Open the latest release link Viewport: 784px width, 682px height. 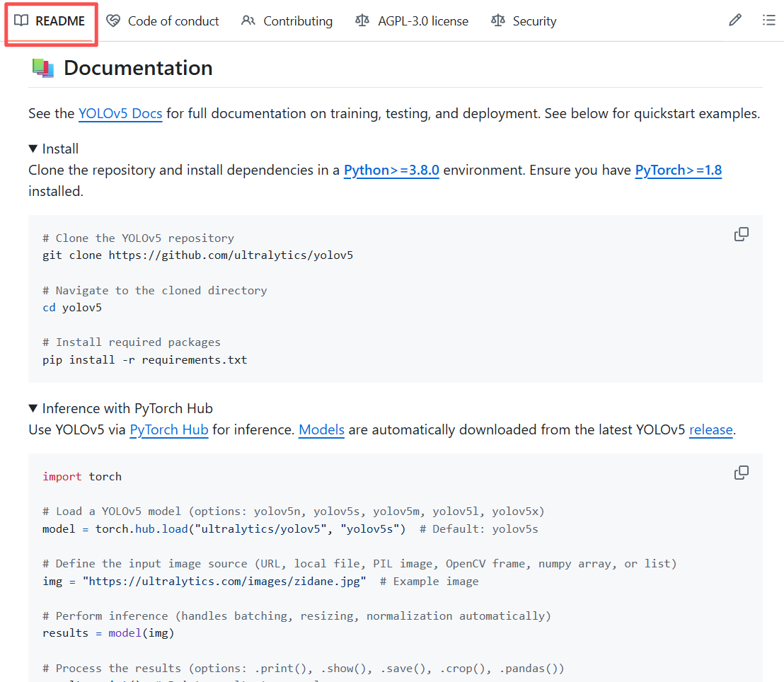[711, 429]
